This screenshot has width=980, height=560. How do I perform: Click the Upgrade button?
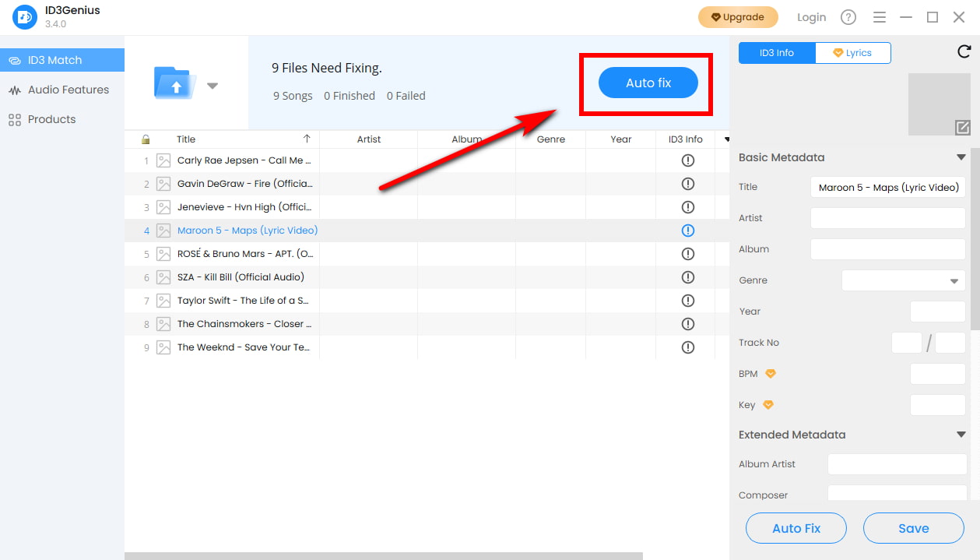737,17
